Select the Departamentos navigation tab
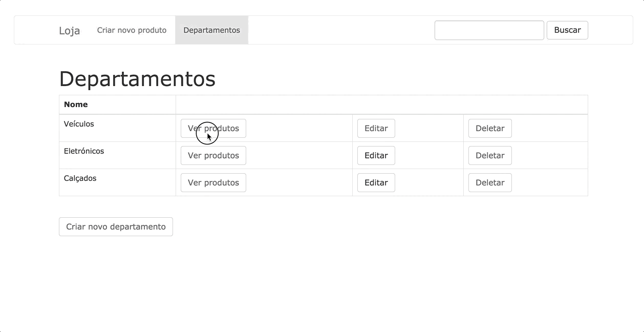644x332 pixels. [x=211, y=30]
